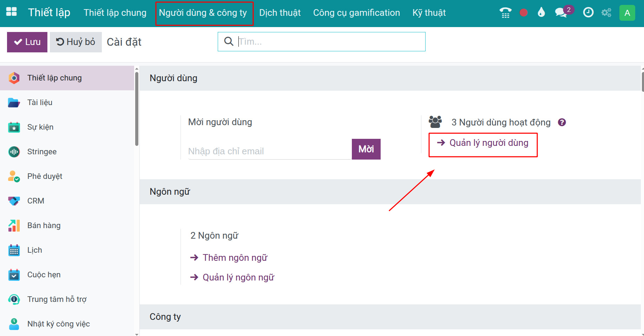Open the Stringee phone dialer icon
The image size is (644, 336).
click(x=505, y=12)
